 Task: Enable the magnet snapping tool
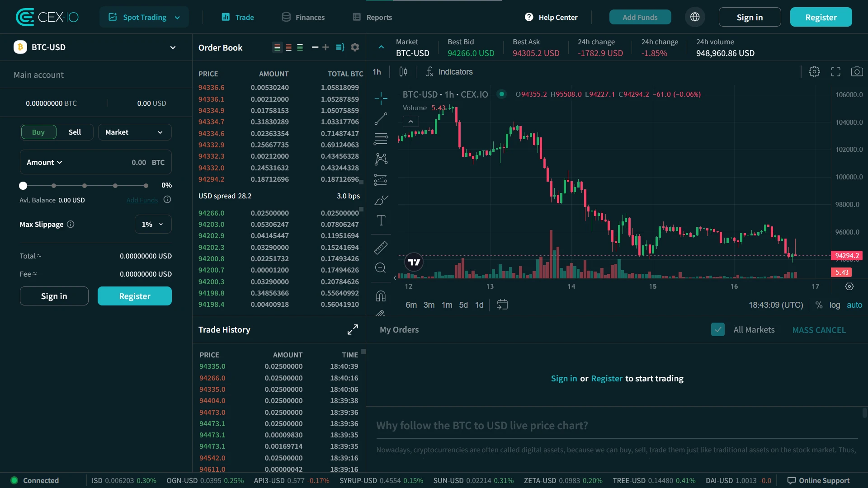coord(381,296)
